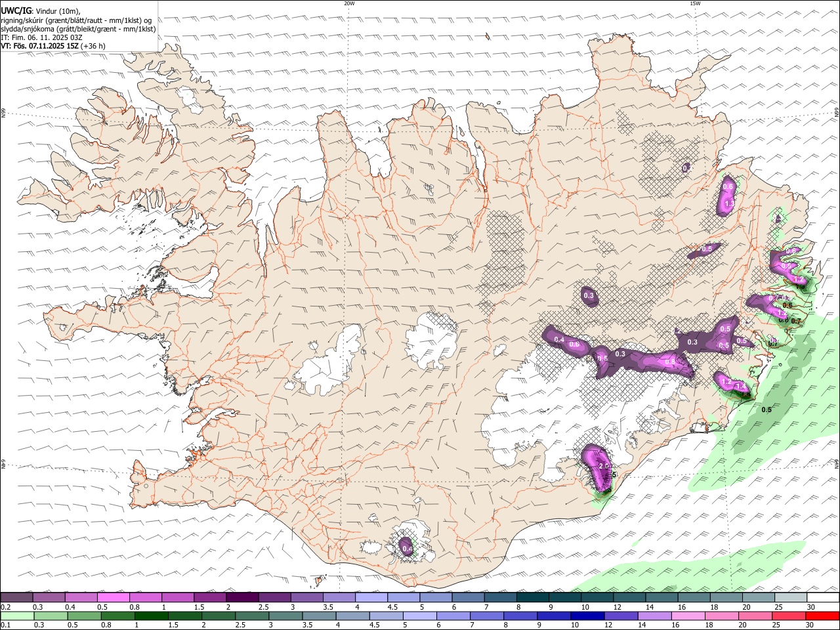Select the pale grey 25 swatch, top legend row
Image resolution: width=840 pixels, height=630 pixels.
(791, 597)
